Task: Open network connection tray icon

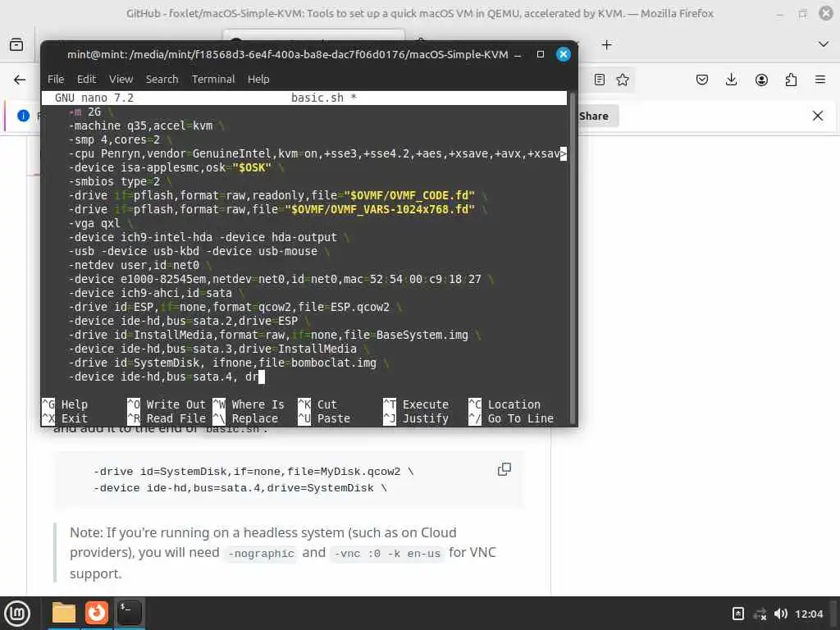Action: pos(760,614)
